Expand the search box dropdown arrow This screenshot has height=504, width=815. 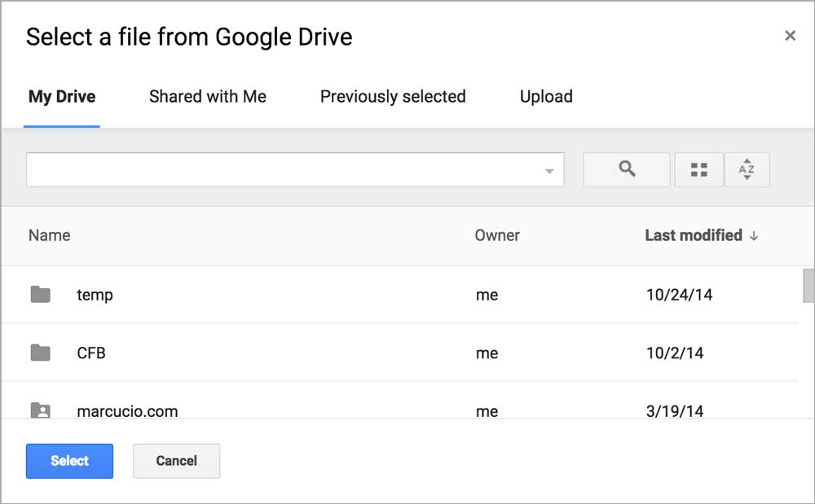(549, 171)
